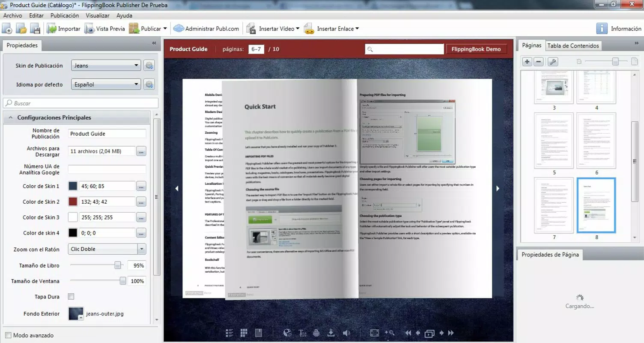Collapse Configuraciones Principales section
Image resolution: width=644 pixels, height=343 pixels.
[x=76, y=117]
